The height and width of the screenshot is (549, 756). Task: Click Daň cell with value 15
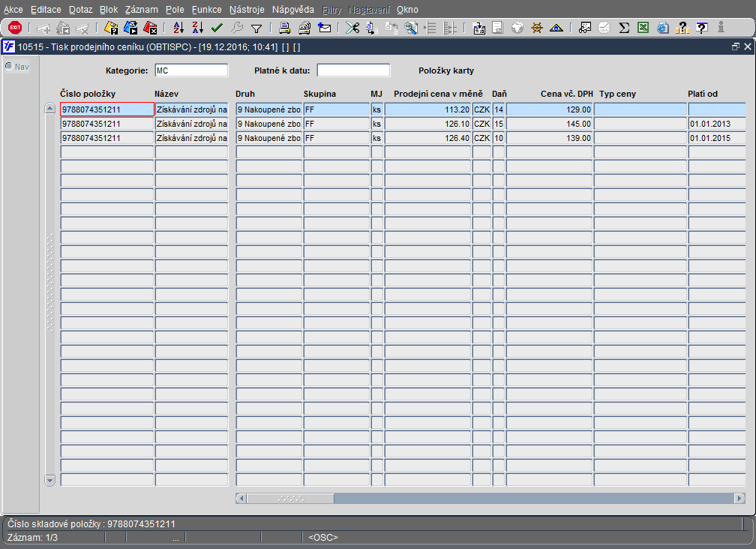[x=499, y=124]
